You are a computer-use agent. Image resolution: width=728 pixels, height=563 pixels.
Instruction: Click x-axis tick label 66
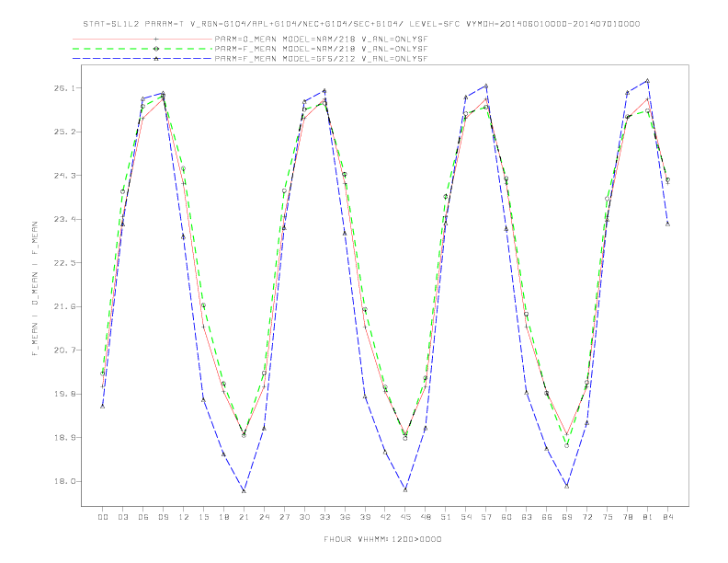coord(547,517)
